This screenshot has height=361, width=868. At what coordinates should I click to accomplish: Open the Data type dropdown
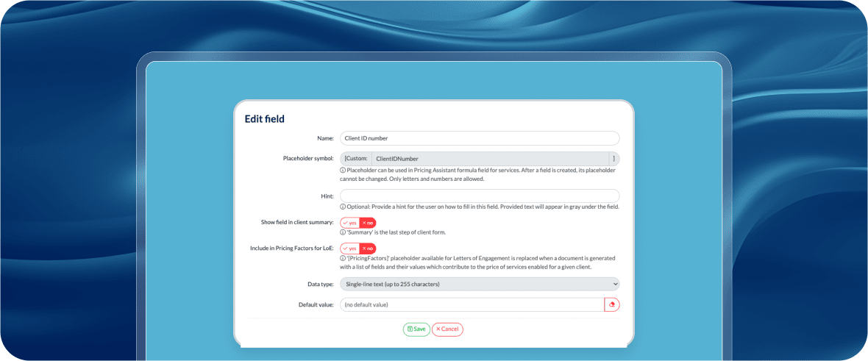pos(480,284)
